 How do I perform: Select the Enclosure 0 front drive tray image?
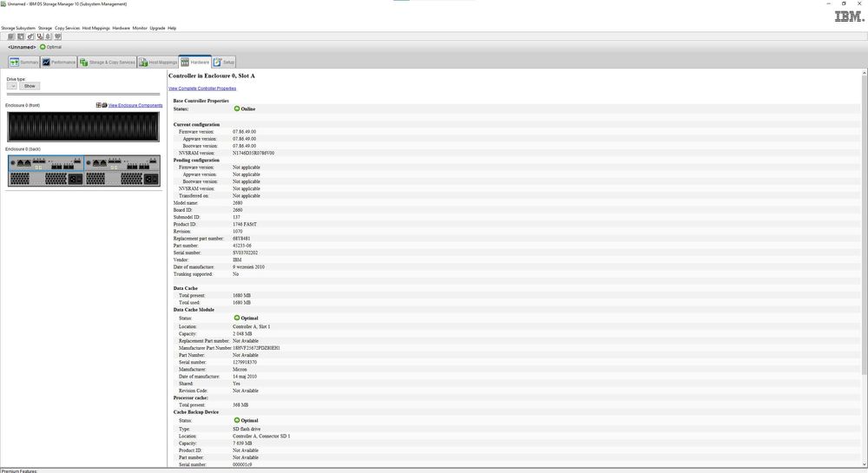click(x=83, y=127)
